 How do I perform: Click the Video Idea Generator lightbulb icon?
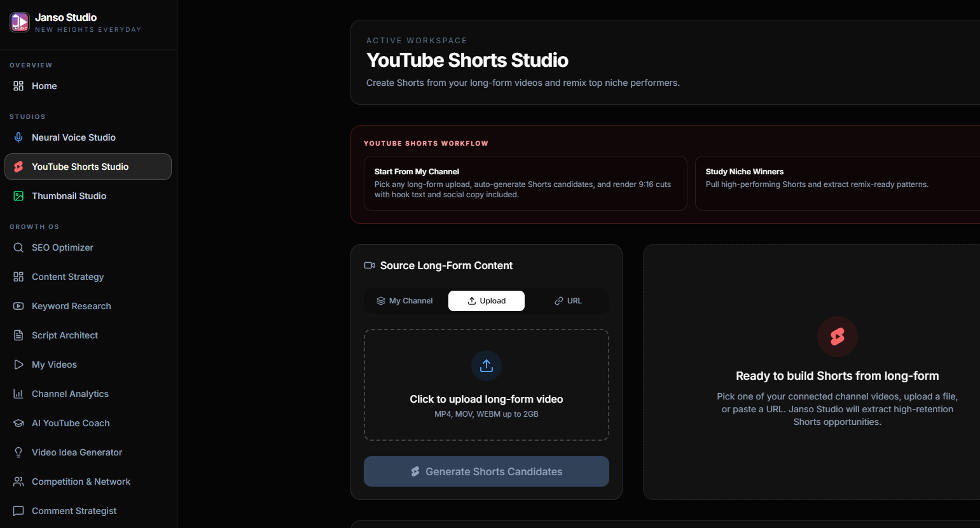tap(18, 452)
